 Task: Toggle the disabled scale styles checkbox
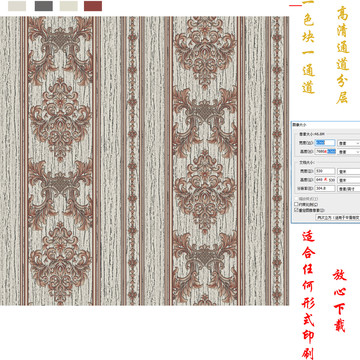(296, 199)
